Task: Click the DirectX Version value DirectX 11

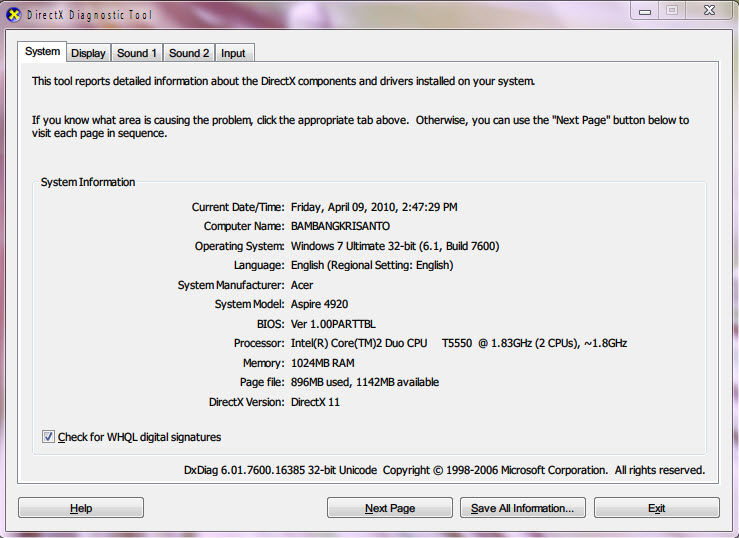Action: coord(315,402)
